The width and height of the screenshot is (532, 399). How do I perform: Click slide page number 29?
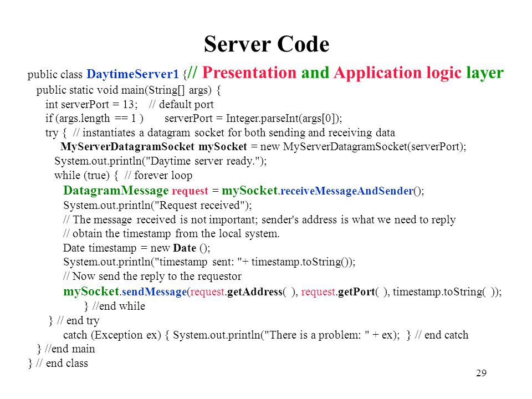pos(481,373)
